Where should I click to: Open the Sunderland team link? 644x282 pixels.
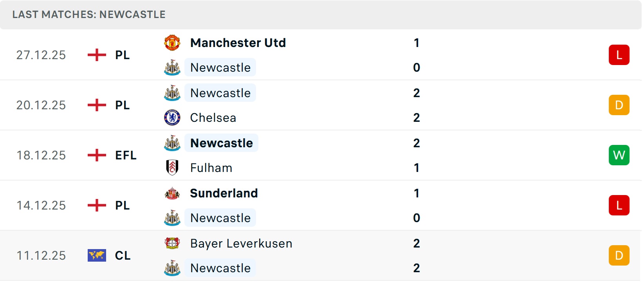224,193
